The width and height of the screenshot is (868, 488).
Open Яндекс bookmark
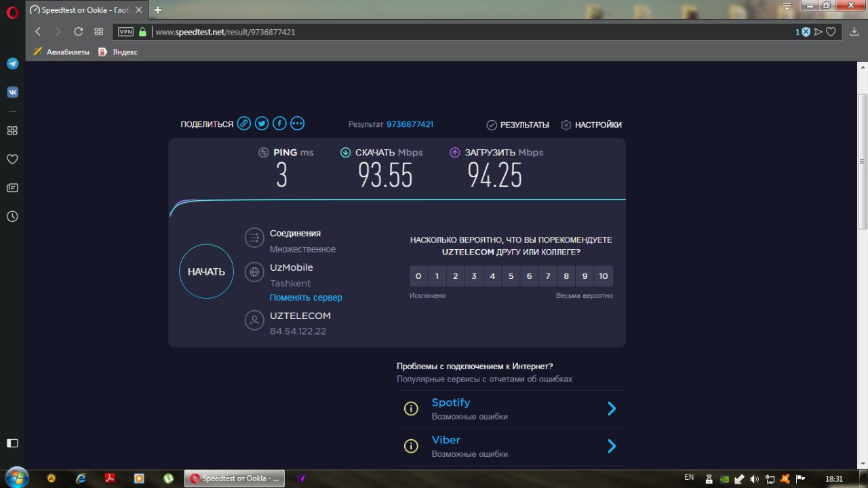118,52
